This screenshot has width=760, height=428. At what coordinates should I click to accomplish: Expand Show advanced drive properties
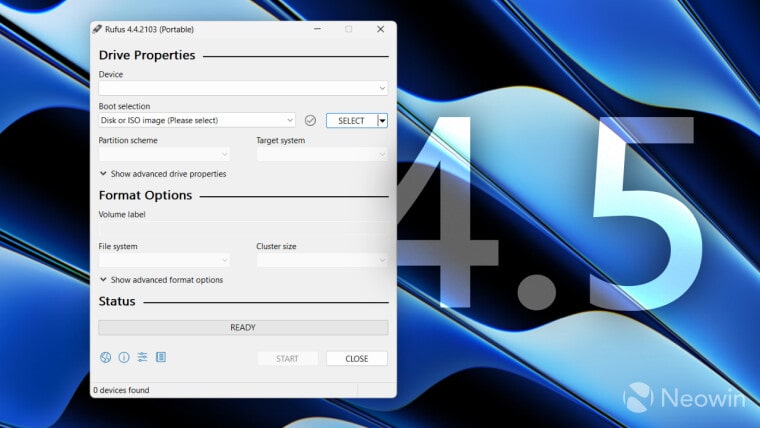(163, 174)
